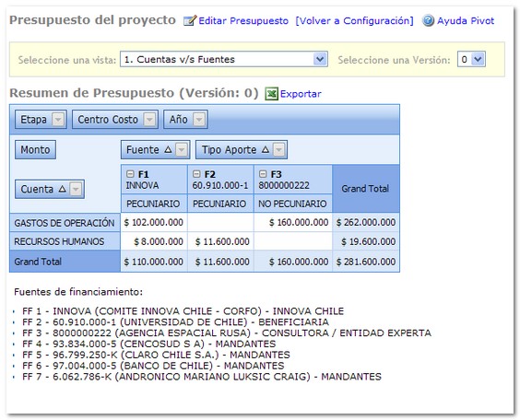The width and height of the screenshot is (520, 420).
Task: Open the Cuenta field filter dropdown
Action: click(x=76, y=189)
